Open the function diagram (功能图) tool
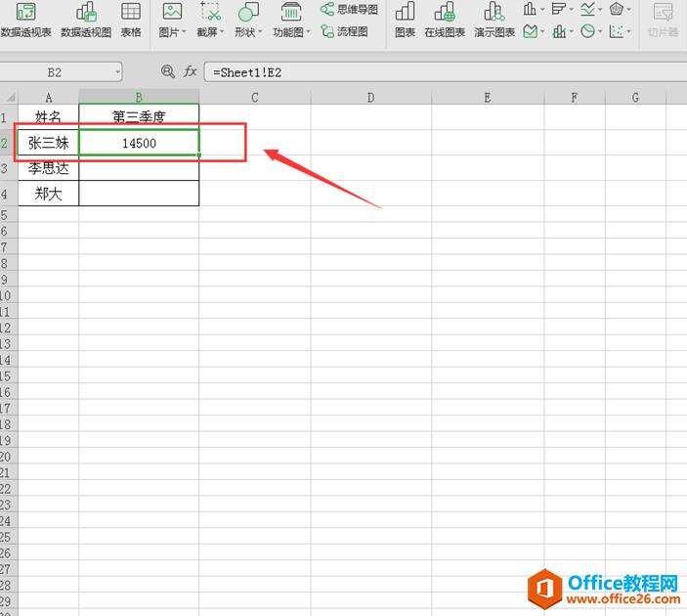 click(x=291, y=20)
